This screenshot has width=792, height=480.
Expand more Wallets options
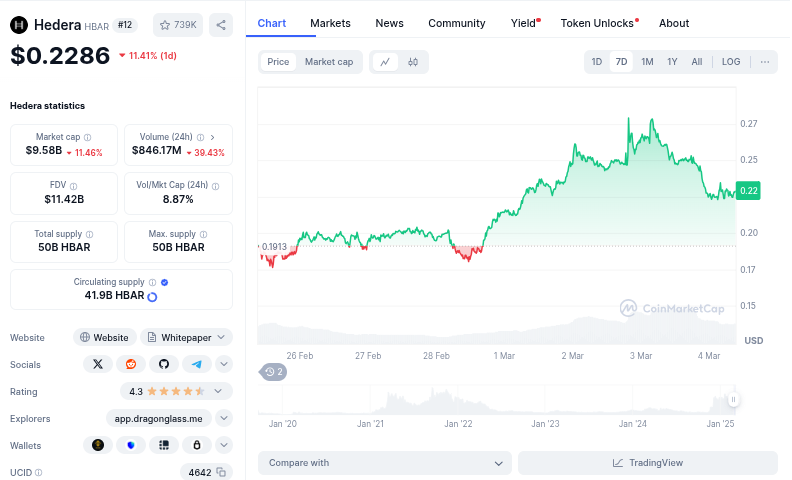point(224,445)
